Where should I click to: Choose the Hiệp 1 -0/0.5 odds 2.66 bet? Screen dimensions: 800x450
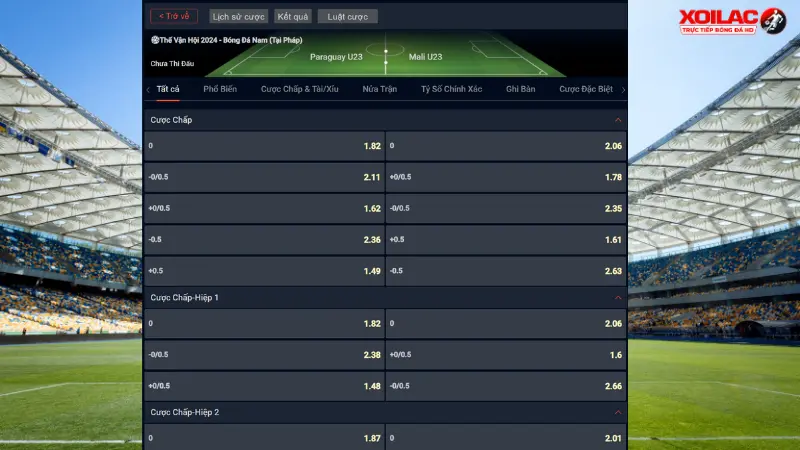pyautogui.click(x=506, y=386)
